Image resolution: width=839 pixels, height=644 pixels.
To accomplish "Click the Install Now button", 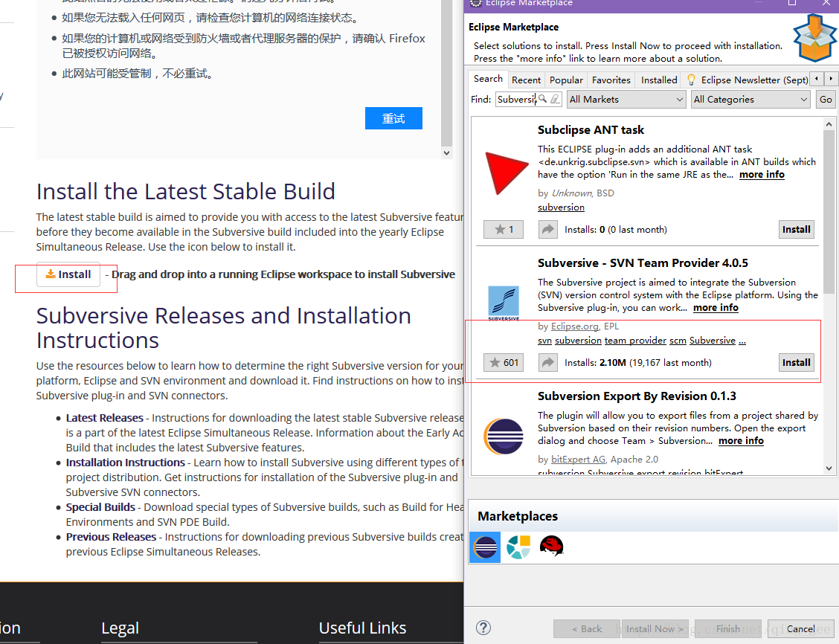I will click(654, 629).
